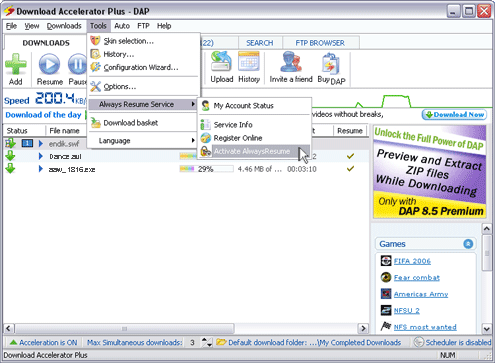Viewport: 495px width, 363px height.
Task: Switch to the DOWNLOADS tab
Action: [46, 43]
